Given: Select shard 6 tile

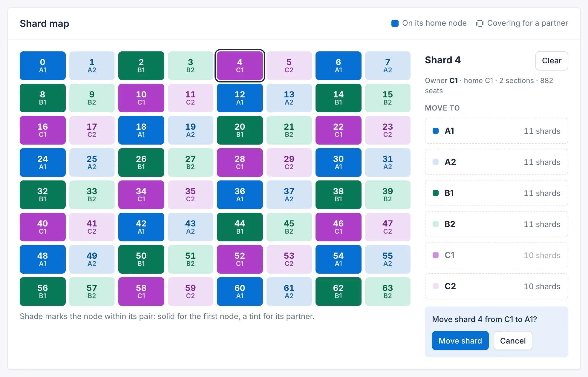Looking at the screenshot, I should (x=339, y=66).
